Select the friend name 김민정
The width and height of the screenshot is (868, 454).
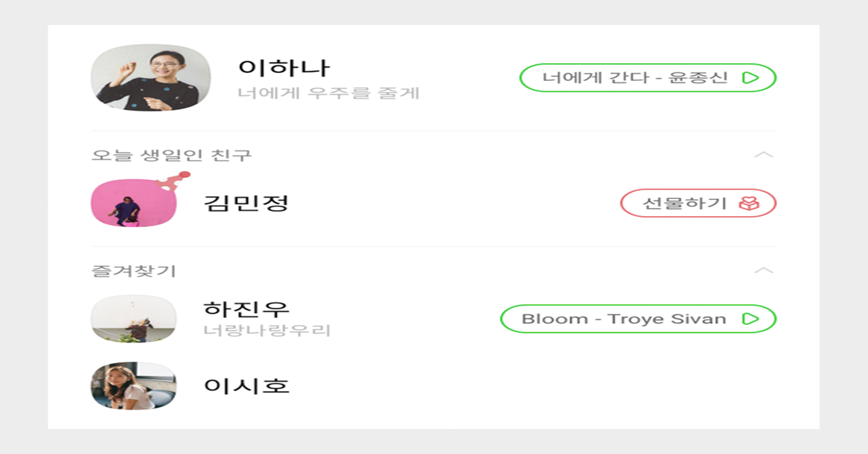coord(247,202)
